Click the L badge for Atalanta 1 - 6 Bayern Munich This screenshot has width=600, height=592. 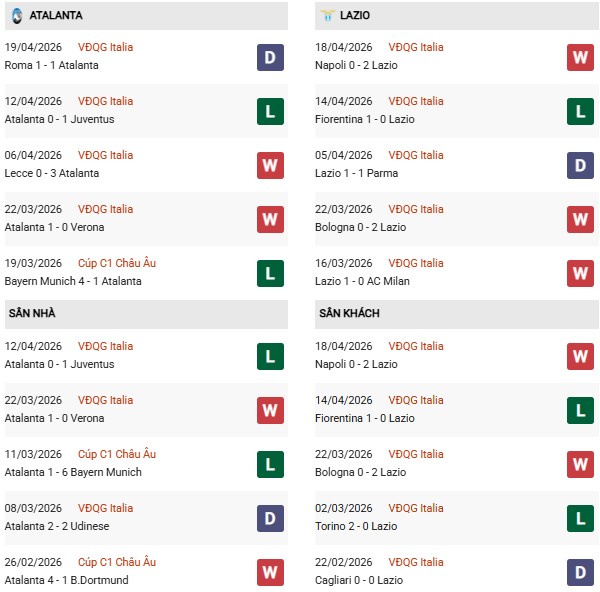point(270,464)
